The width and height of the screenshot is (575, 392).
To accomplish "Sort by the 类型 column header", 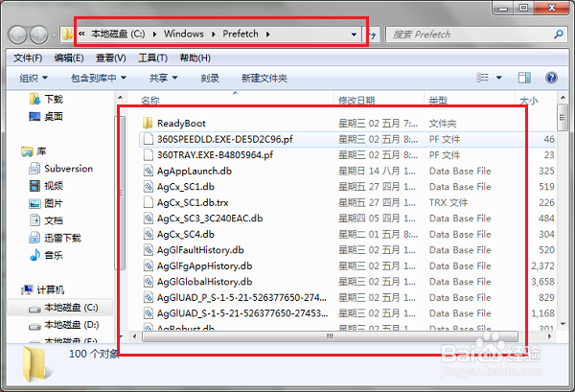I will (x=438, y=100).
